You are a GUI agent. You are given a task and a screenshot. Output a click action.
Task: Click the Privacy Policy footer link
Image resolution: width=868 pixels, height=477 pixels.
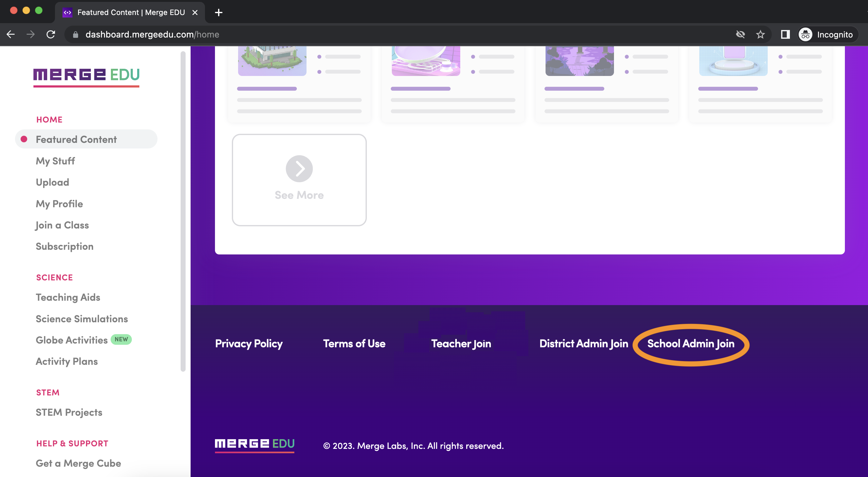click(x=248, y=343)
